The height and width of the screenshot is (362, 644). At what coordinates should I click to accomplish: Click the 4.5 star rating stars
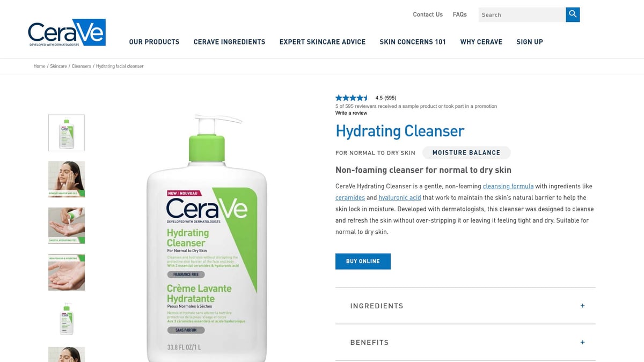pyautogui.click(x=352, y=98)
